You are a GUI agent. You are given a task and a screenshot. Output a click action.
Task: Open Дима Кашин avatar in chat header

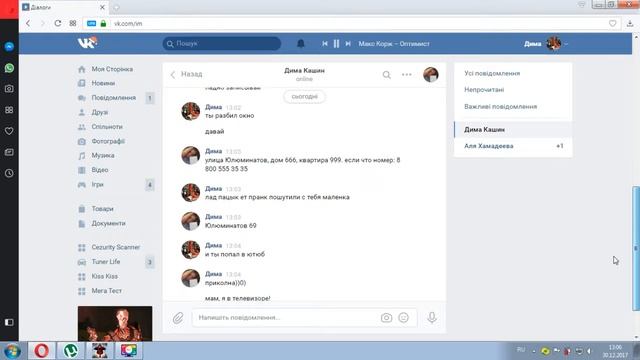(x=431, y=74)
